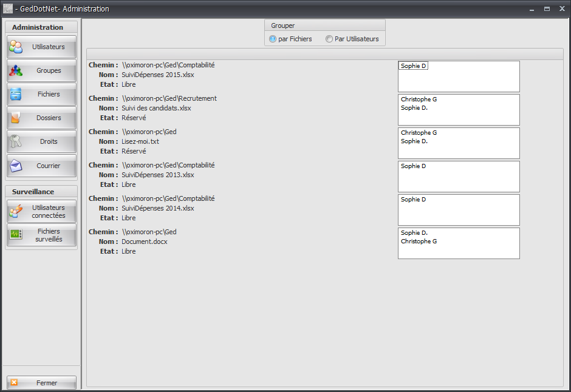Click the Dossiers folder icon
This screenshot has width=571, height=392.
coord(15,118)
